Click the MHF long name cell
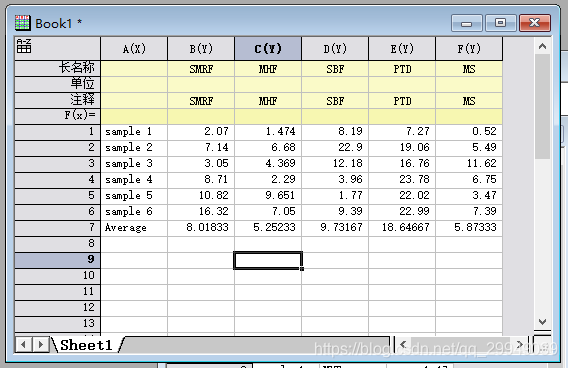The height and width of the screenshot is (368, 568). (268, 68)
